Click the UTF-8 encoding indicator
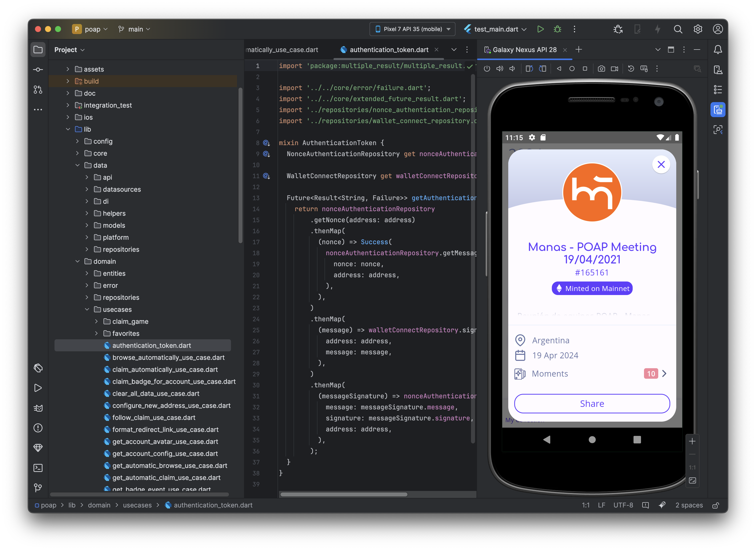 (x=623, y=505)
